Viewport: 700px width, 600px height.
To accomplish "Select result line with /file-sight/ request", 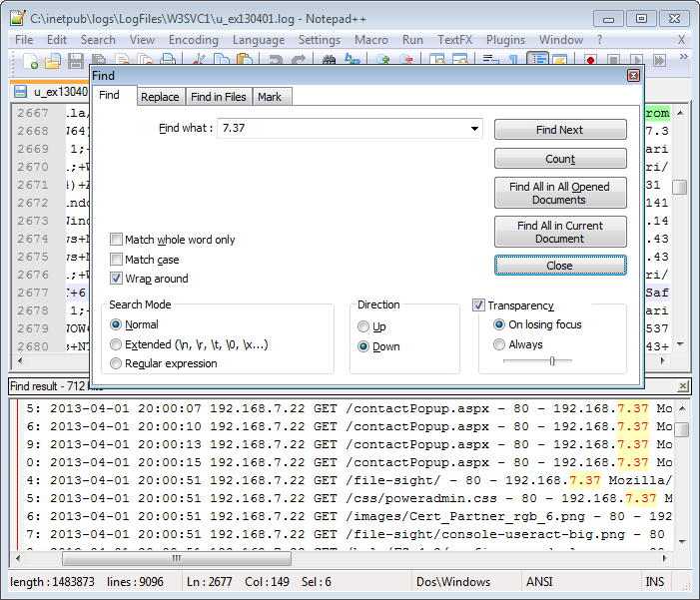I will tap(349, 480).
